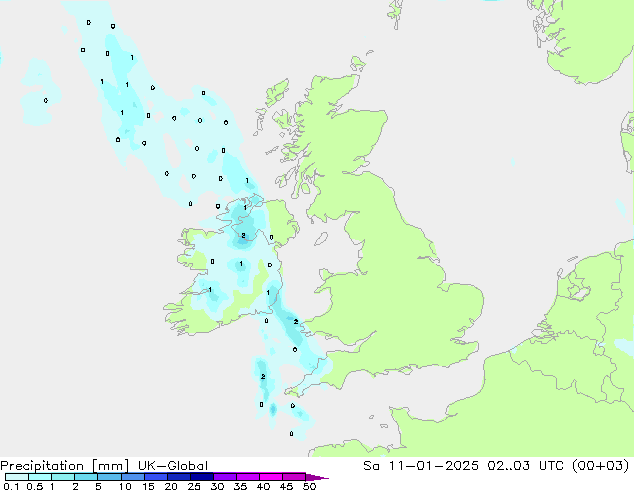Select the 5–10 mm legend color swatch
Screen dimensions: 634x490
(x=110, y=477)
